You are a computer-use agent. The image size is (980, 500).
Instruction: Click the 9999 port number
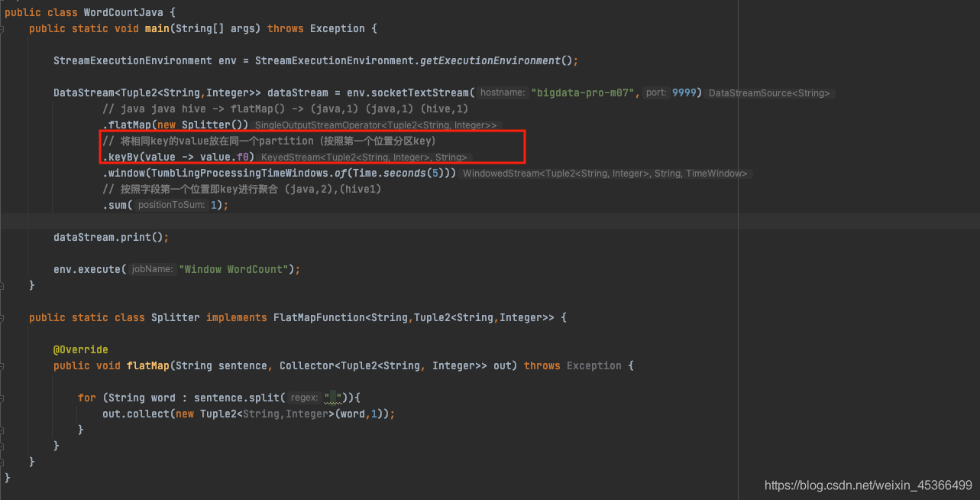tap(684, 93)
